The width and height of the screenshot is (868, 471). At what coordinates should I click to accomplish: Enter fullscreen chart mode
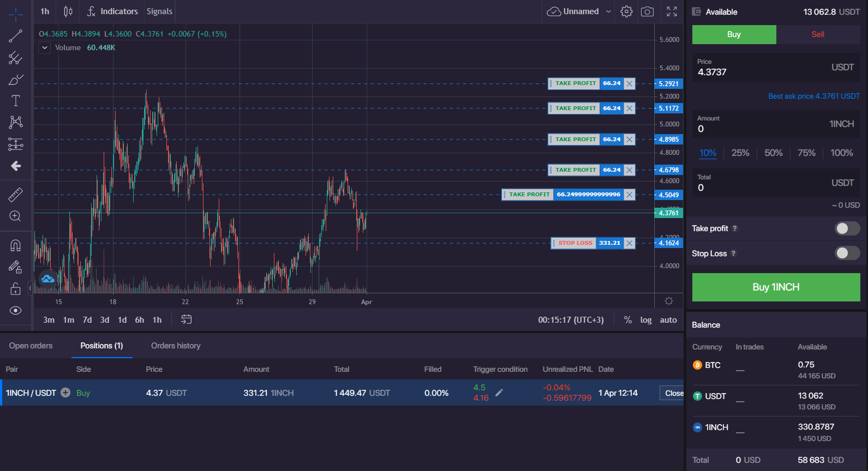(672, 11)
